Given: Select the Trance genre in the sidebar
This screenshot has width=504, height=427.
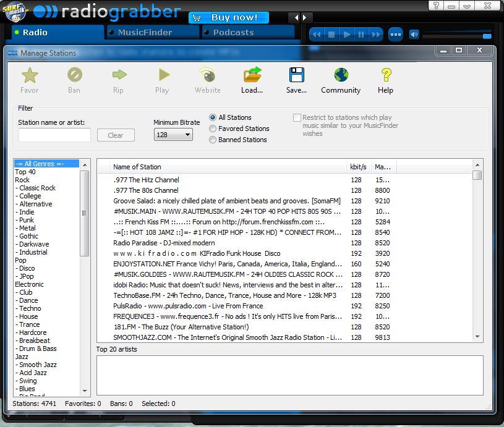Looking at the screenshot, I should click(x=28, y=324).
